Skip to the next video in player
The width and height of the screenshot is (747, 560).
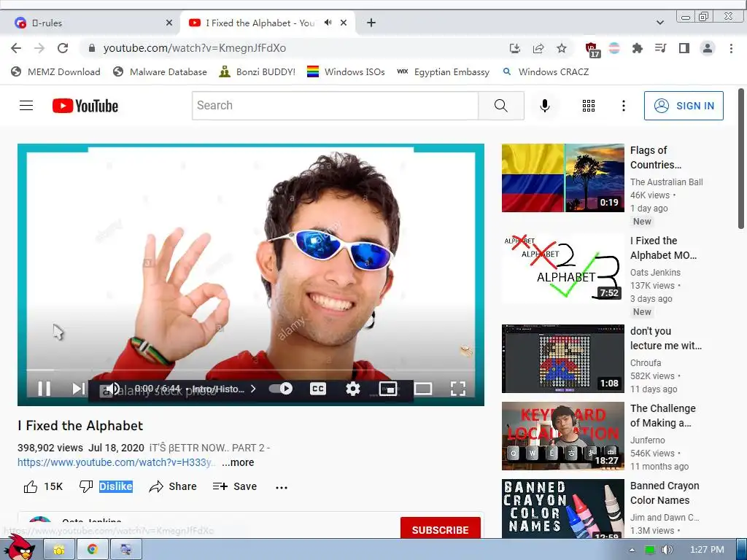79,389
